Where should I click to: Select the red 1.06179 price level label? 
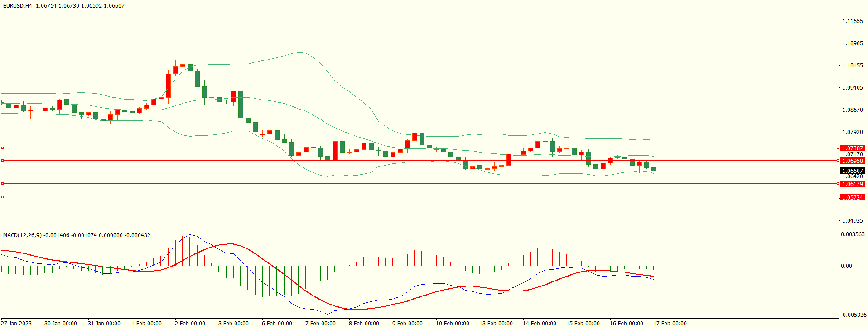point(852,184)
